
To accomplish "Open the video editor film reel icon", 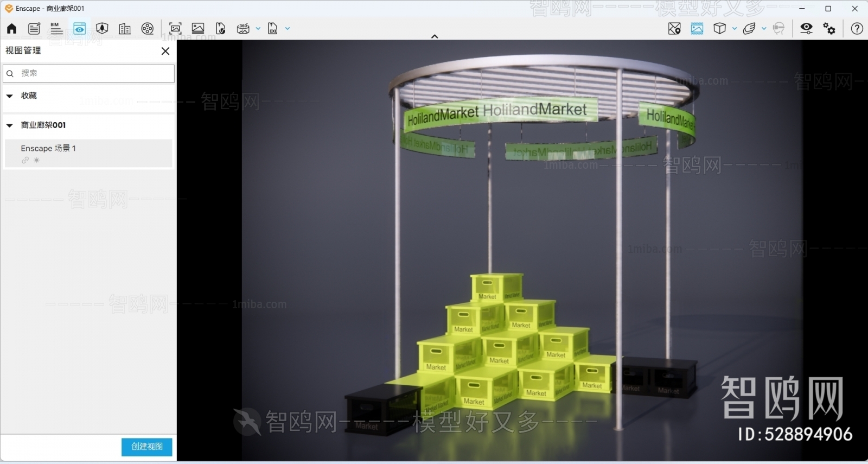I will click(x=148, y=29).
